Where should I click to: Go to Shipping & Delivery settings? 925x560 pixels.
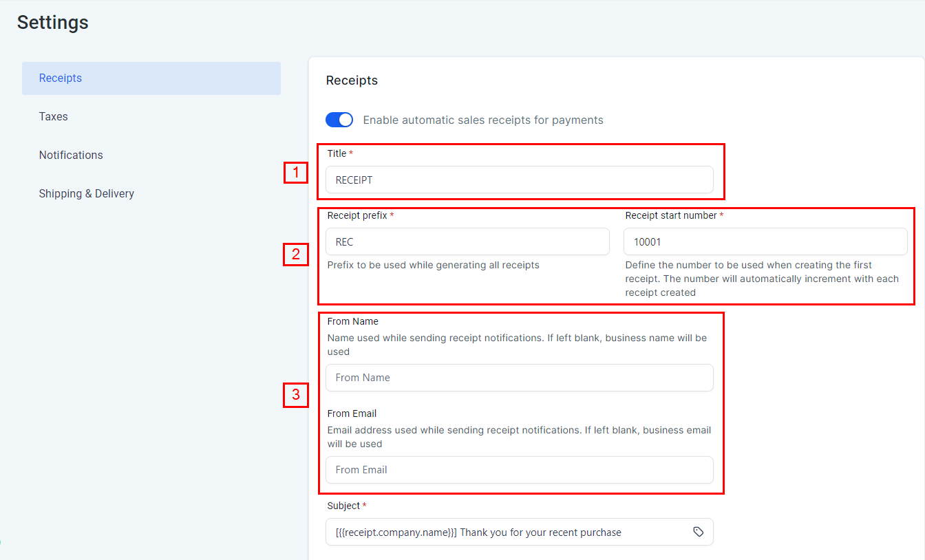point(87,194)
